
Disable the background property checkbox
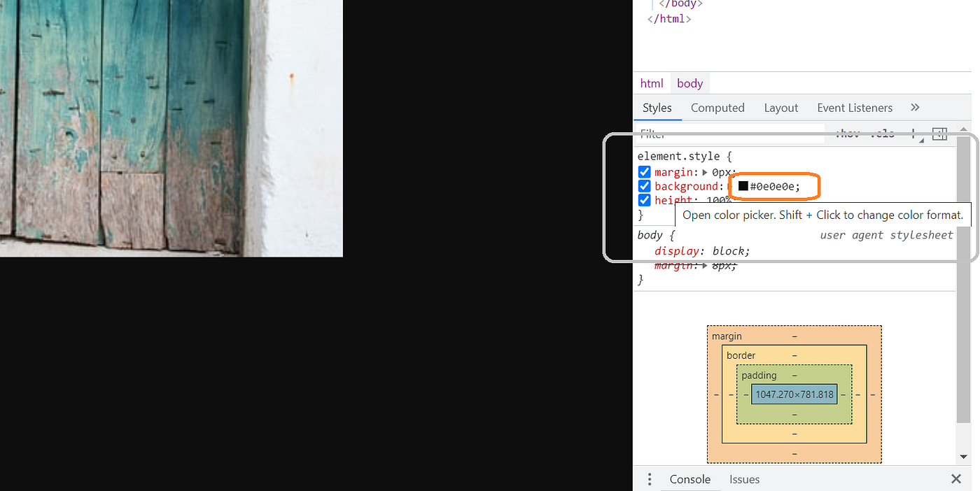[x=644, y=186]
